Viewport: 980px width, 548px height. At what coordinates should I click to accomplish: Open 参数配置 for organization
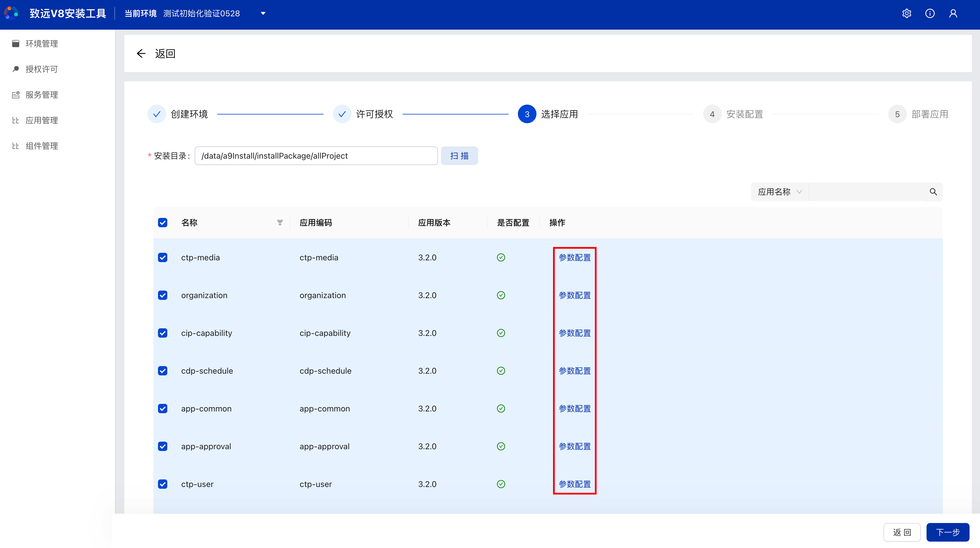575,295
